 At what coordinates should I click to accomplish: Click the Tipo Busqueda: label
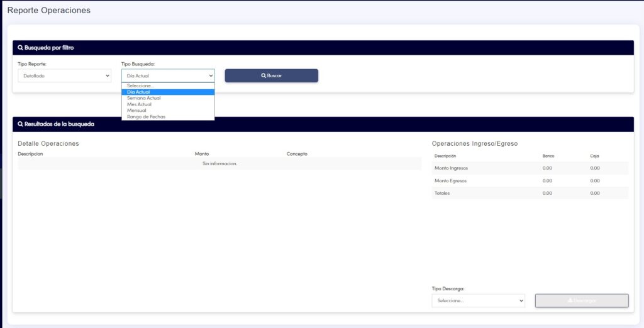(x=138, y=64)
